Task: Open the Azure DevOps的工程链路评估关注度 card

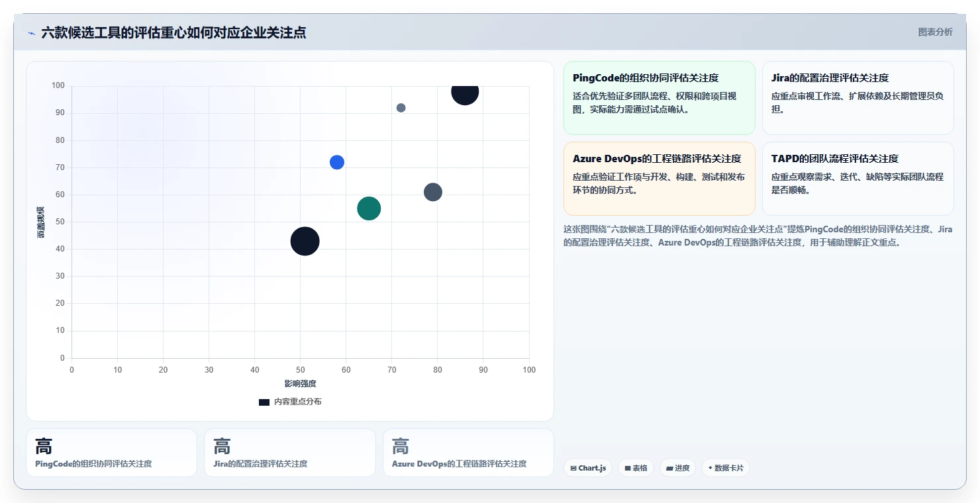Action: [x=660, y=179]
